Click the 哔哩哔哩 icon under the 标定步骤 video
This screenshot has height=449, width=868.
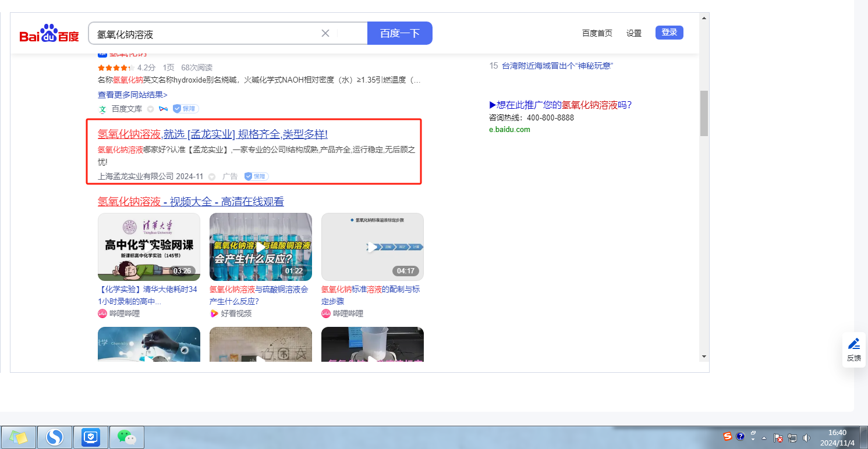click(x=326, y=313)
